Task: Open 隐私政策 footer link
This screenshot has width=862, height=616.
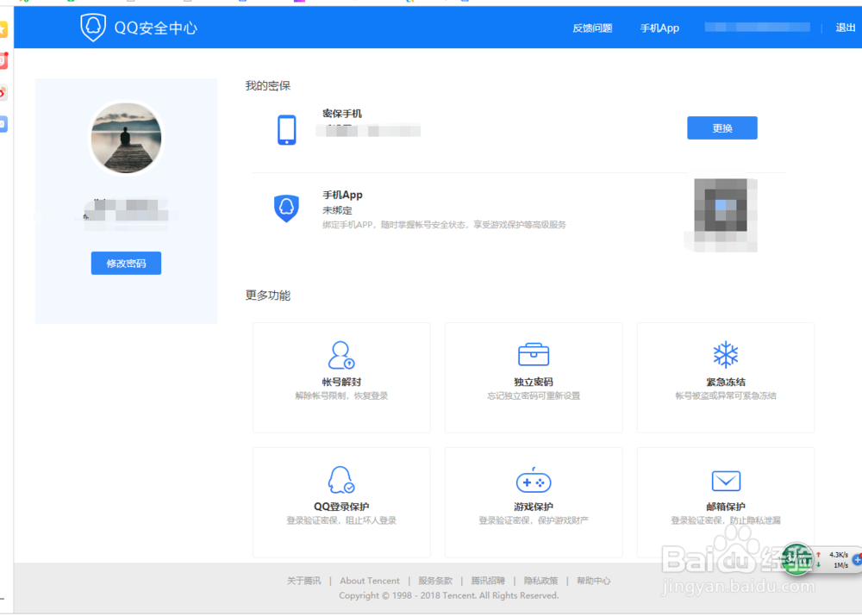Action: (540, 581)
